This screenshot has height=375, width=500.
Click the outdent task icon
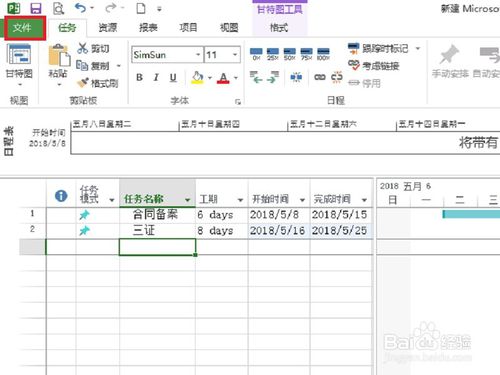click(x=256, y=78)
